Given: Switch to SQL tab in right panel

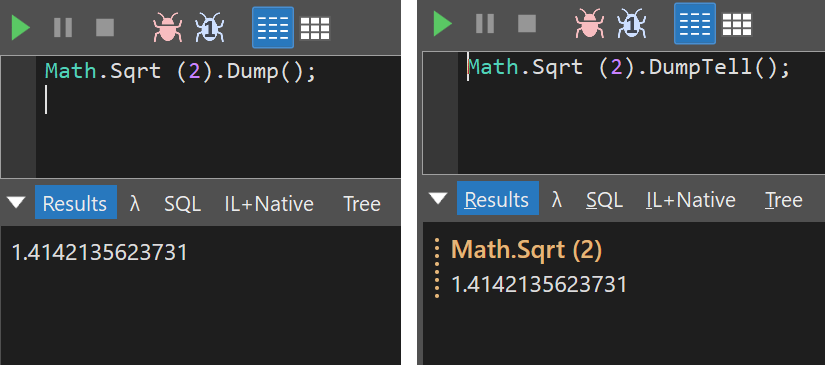Looking at the screenshot, I should click(x=604, y=200).
